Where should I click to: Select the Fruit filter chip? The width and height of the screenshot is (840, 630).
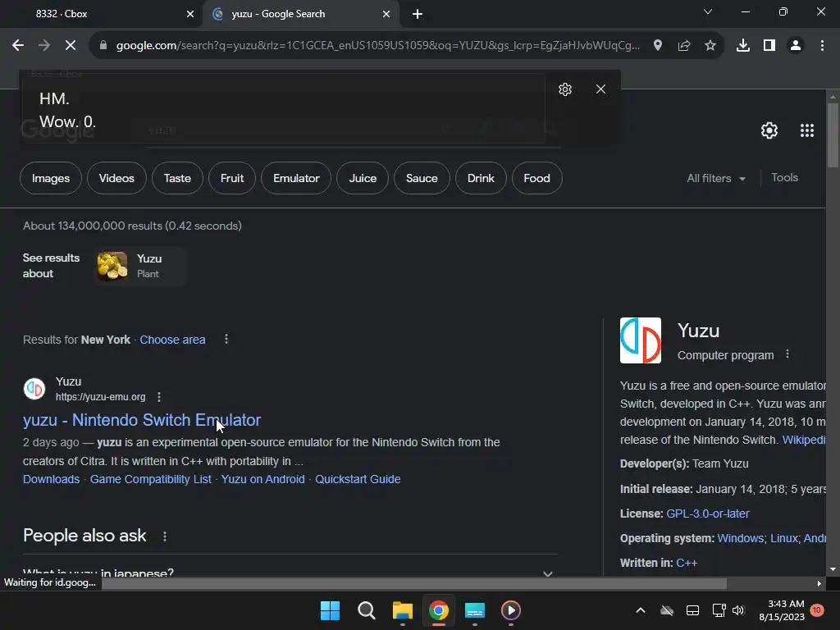pos(232,178)
